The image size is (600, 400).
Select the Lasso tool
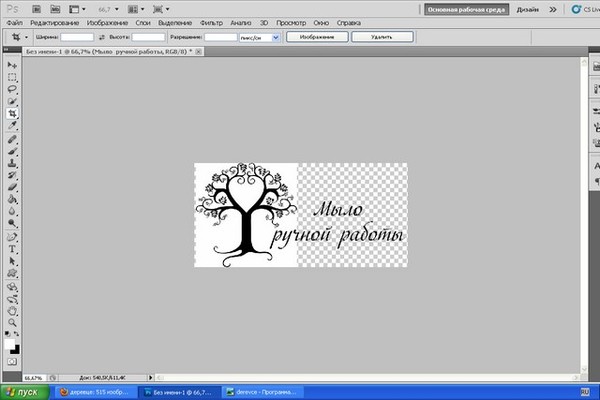[12, 89]
